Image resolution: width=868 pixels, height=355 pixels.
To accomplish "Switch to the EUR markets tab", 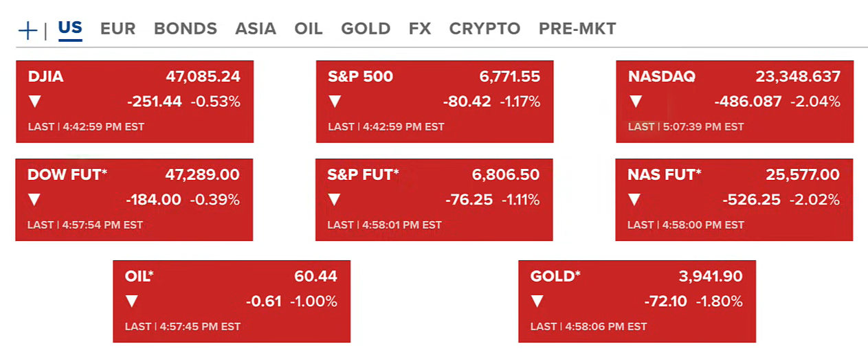I will (118, 29).
